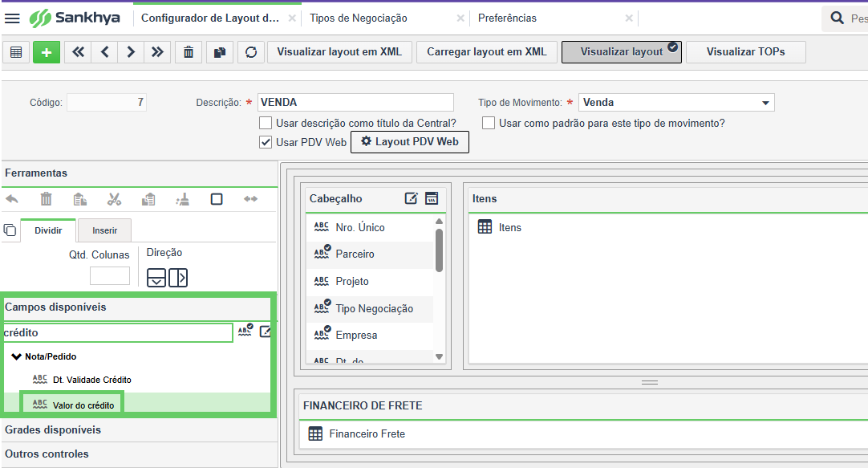Duplicate record with copy icon
Image resolution: width=868 pixels, height=468 pixels.
coord(220,52)
